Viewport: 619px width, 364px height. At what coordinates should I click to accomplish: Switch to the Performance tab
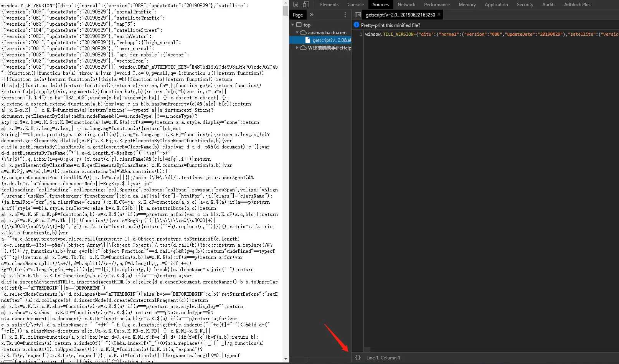tap(437, 5)
